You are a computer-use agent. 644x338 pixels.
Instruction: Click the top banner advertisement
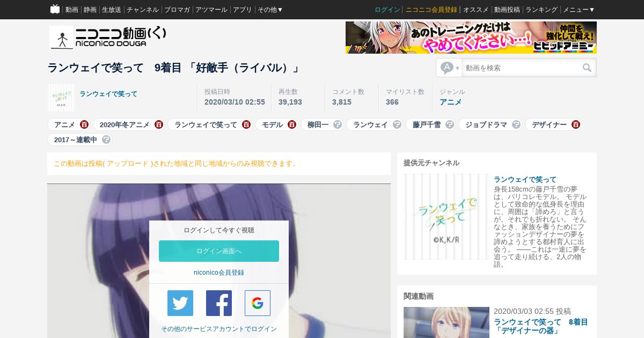click(471, 38)
